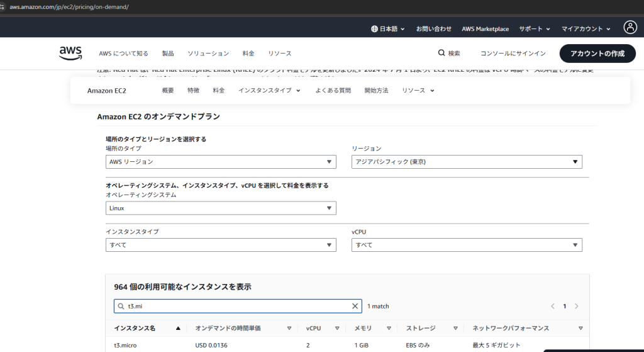The image size is (644, 352).
Task: Open filter for on-demand hourly rate column
Action: (289, 328)
